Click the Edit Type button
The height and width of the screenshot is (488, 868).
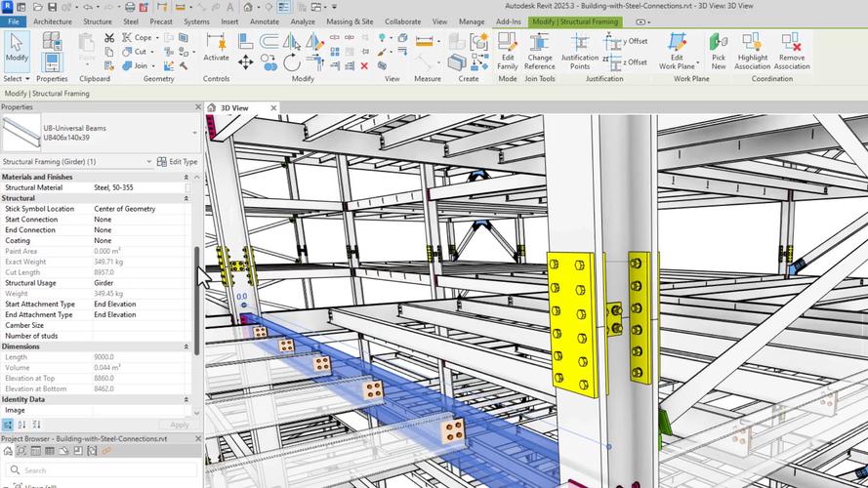(177, 162)
